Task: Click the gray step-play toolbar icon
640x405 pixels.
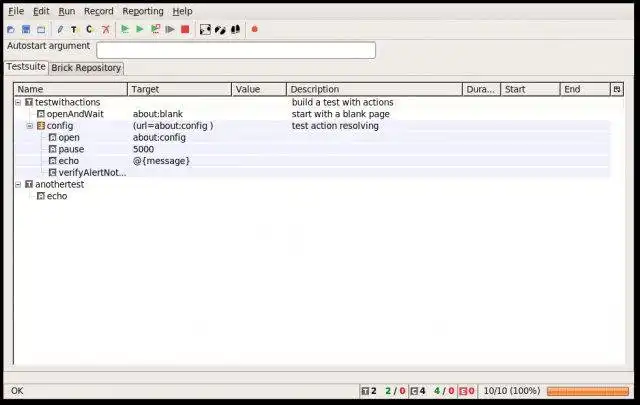Action: pos(170,29)
